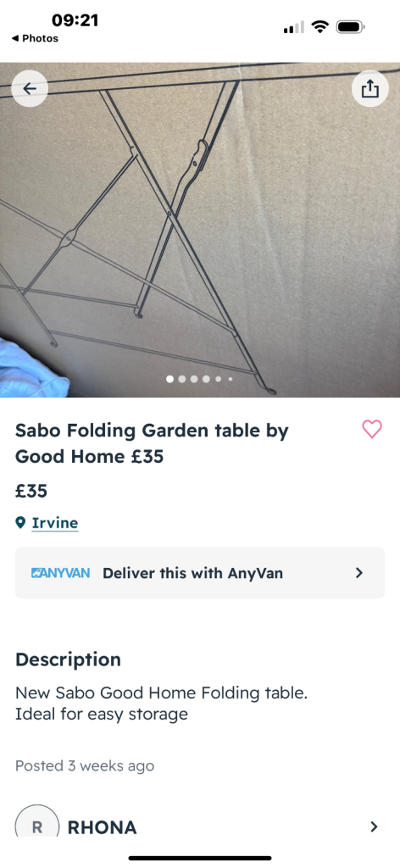Tap the back arrow on the photo
The height and width of the screenshot is (868, 400).
30,88
